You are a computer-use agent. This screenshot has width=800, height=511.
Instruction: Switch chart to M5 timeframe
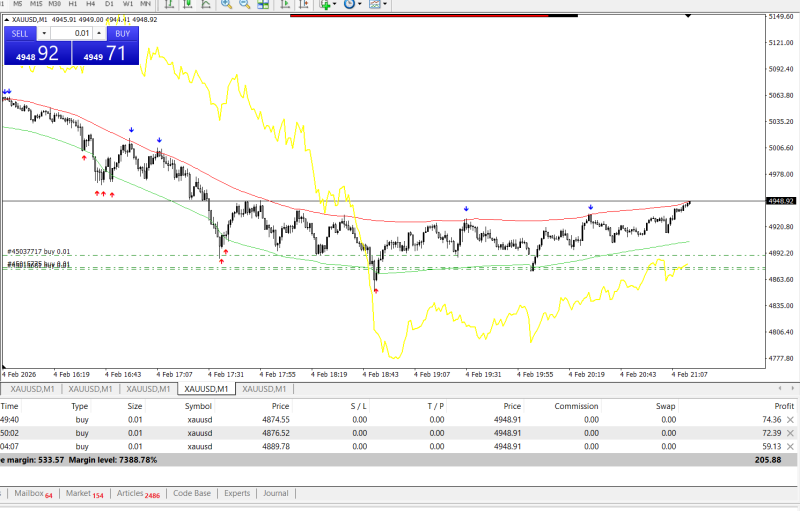(18, 3)
